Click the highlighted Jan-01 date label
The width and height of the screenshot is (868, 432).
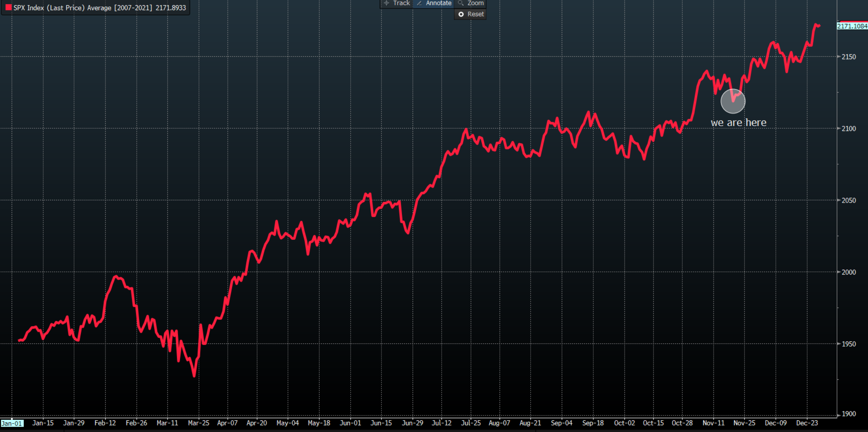click(x=12, y=423)
